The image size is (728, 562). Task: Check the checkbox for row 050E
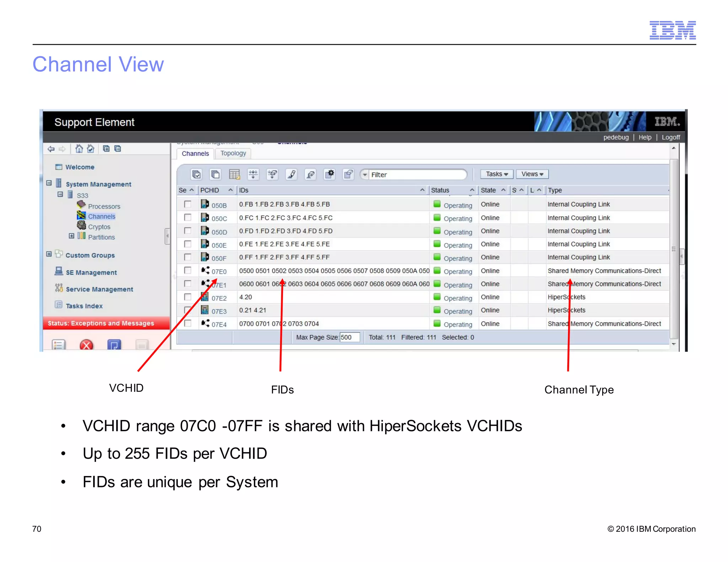[188, 244]
